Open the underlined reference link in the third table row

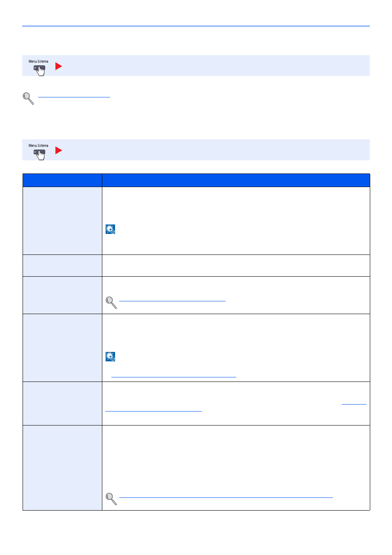click(x=172, y=298)
